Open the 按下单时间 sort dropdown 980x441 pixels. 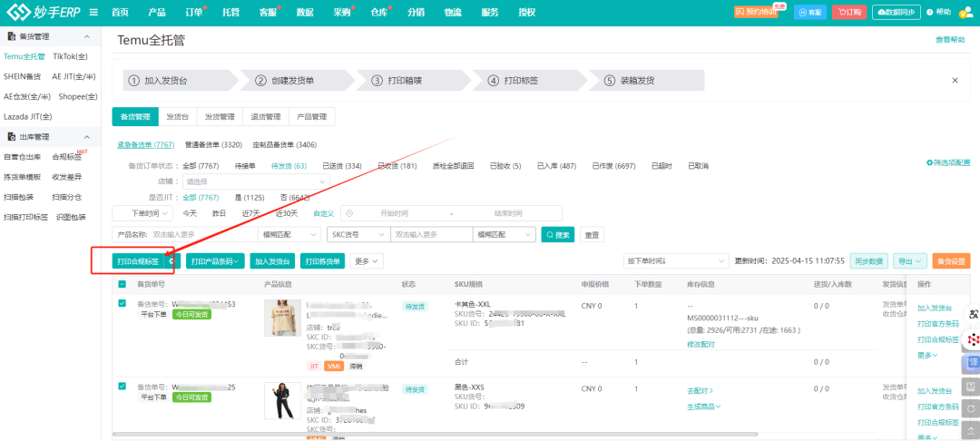(x=676, y=260)
